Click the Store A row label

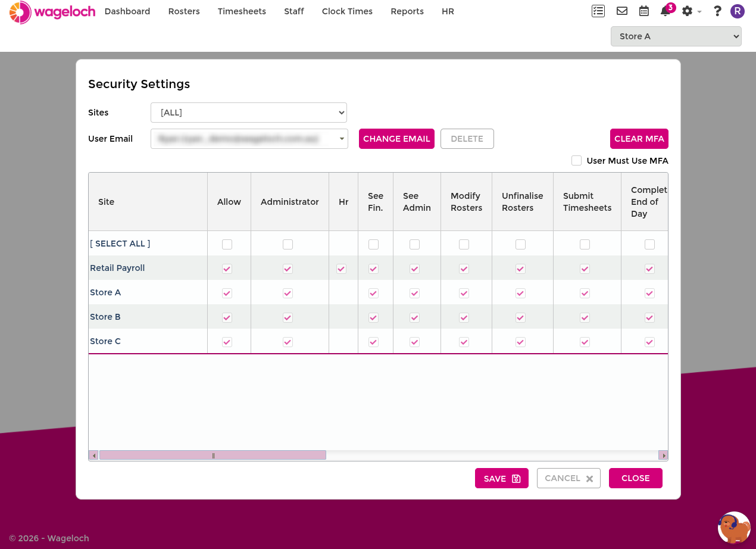(105, 292)
